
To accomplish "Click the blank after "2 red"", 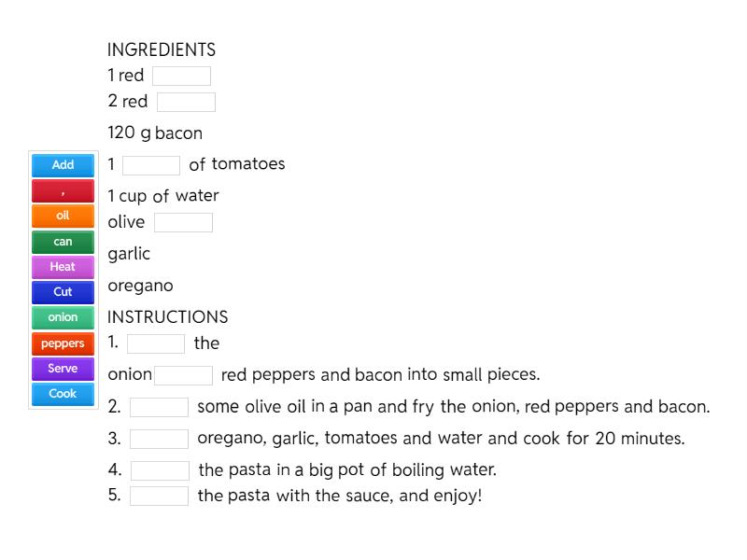I will 186,102.
